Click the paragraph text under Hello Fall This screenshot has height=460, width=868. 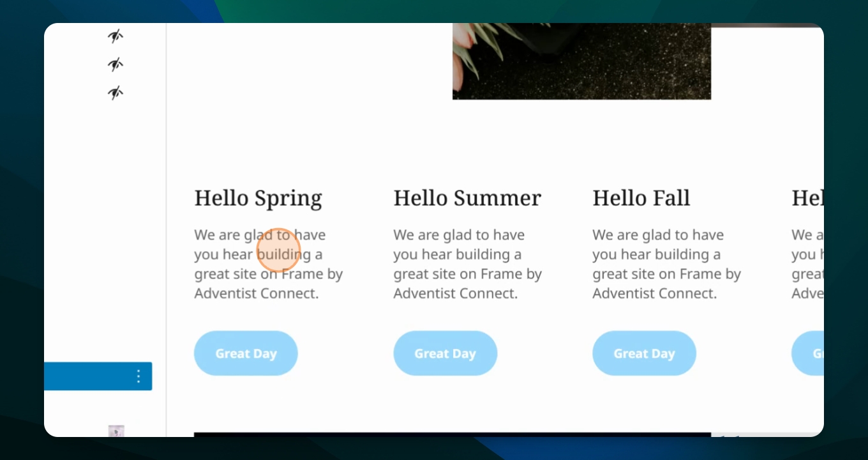pos(666,264)
